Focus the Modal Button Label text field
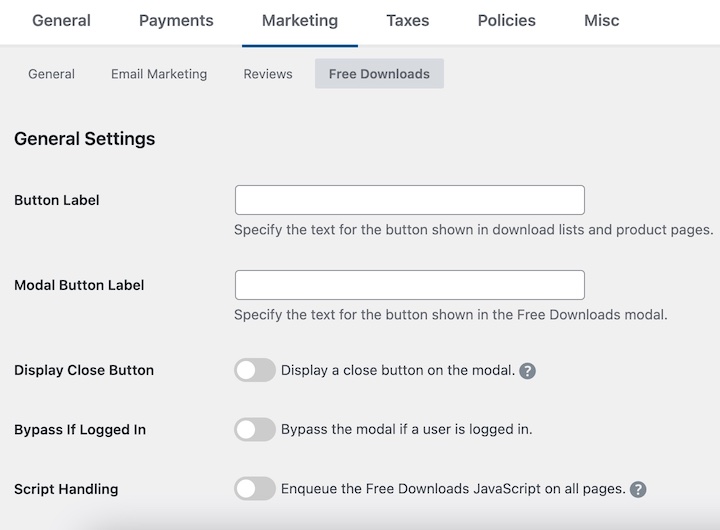This screenshot has width=720, height=530. [410, 285]
